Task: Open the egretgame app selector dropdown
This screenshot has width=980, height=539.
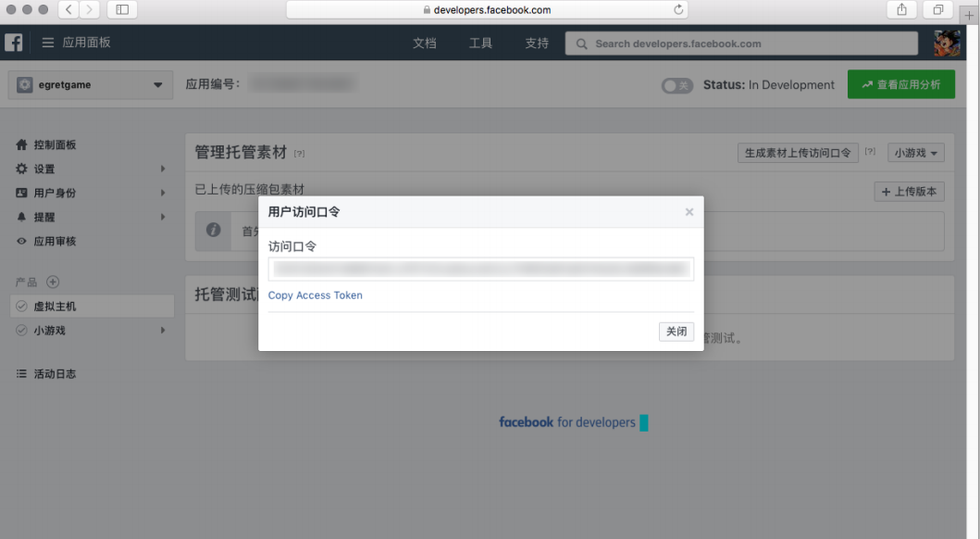Action: click(89, 84)
